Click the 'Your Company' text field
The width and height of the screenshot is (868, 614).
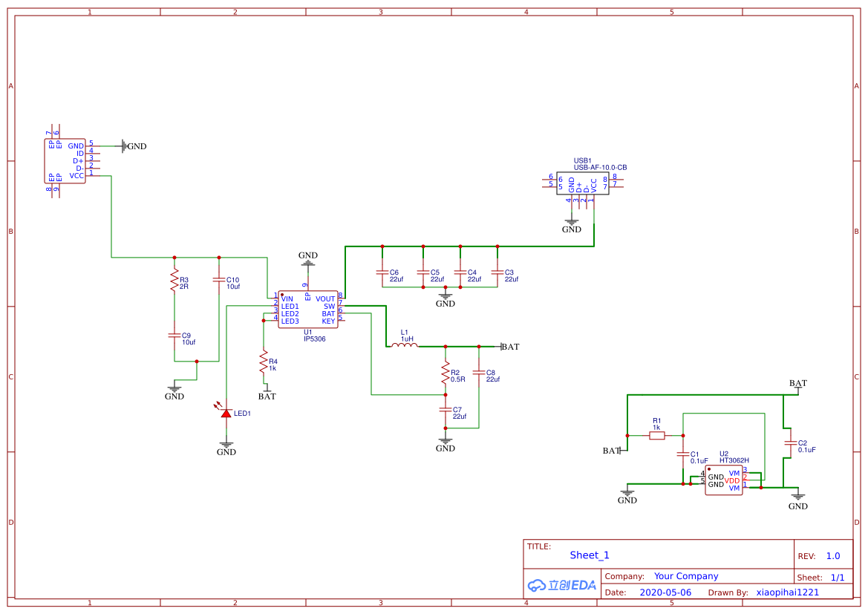pos(686,576)
